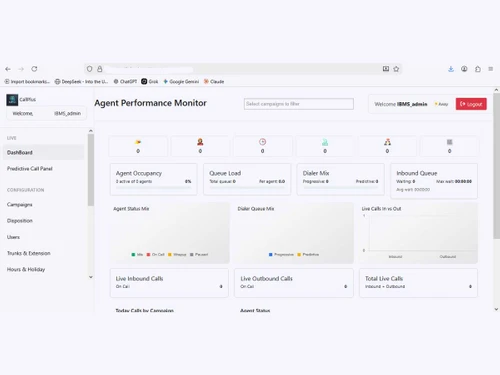Toggle the red On Call legend entry
The height and width of the screenshot is (375, 500).
click(156, 255)
